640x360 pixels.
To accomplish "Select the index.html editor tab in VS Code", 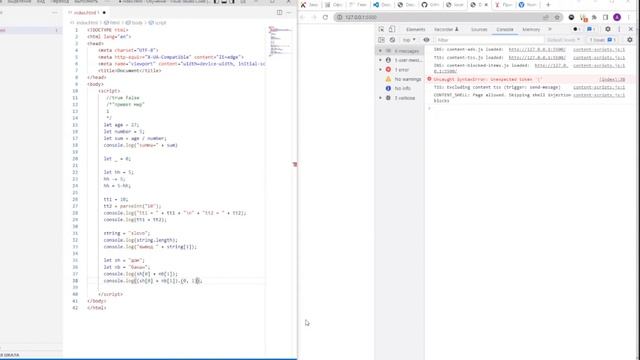I will [87, 13].
